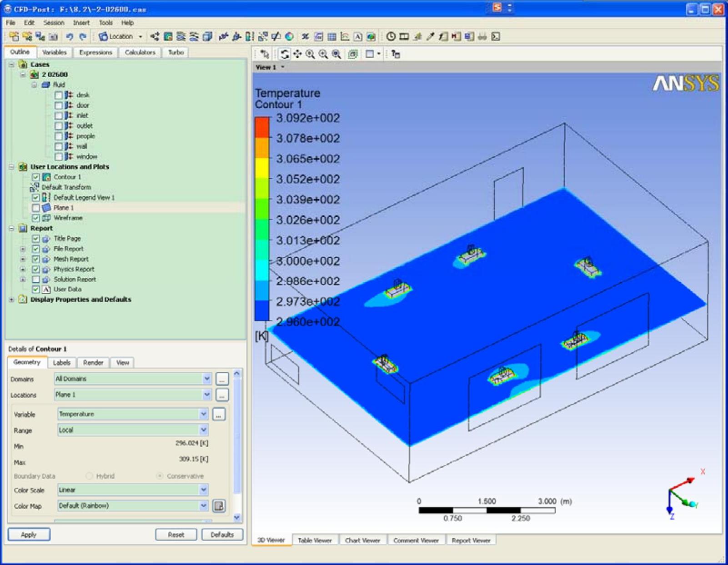Image resolution: width=728 pixels, height=565 pixels.
Task: Insert a Chart via toolbar icon
Action: (x=345, y=36)
